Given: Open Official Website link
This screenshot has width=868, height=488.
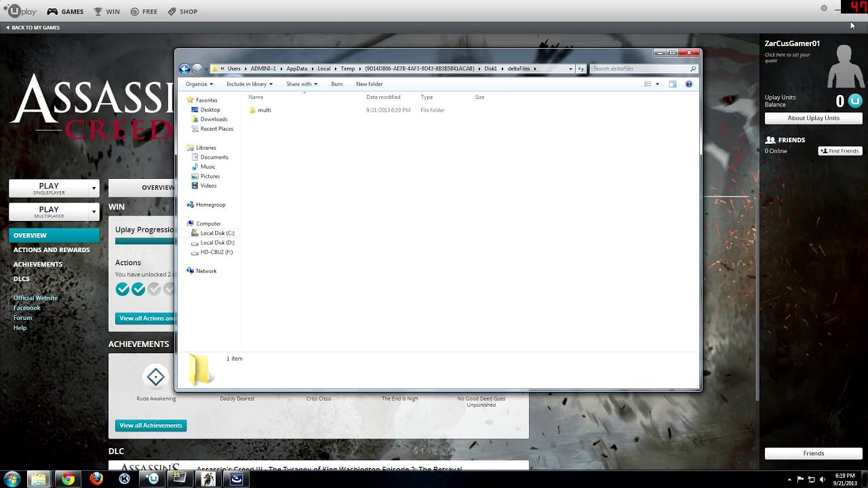Looking at the screenshot, I should pyautogui.click(x=35, y=298).
